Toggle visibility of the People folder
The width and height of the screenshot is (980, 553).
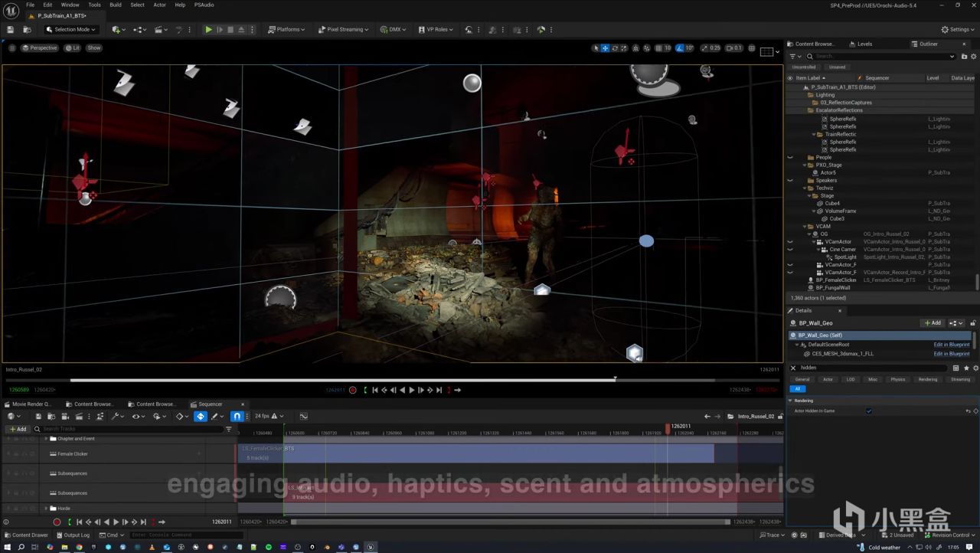pyautogui.click(x=791, y=158)
